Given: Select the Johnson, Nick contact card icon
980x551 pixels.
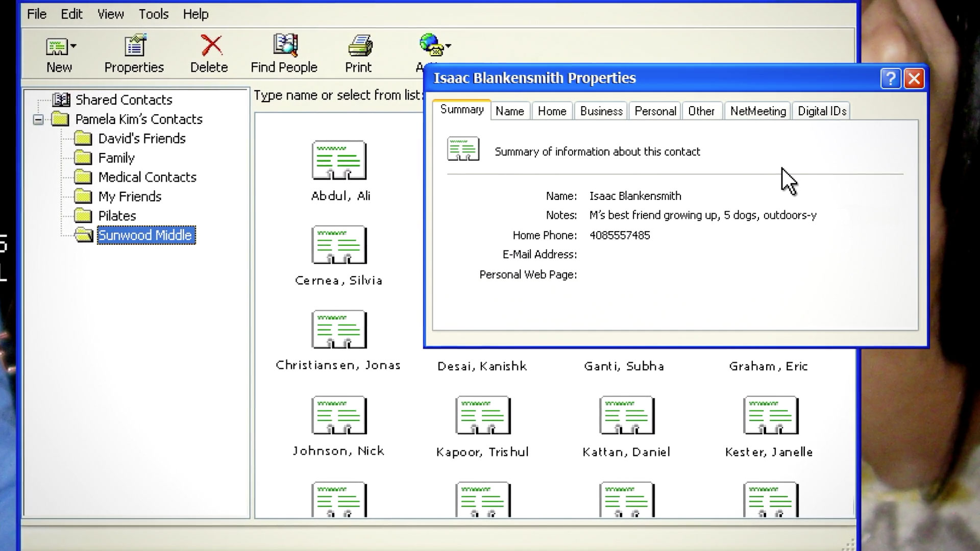Looking at the screenshot, I should coord(339,415).
